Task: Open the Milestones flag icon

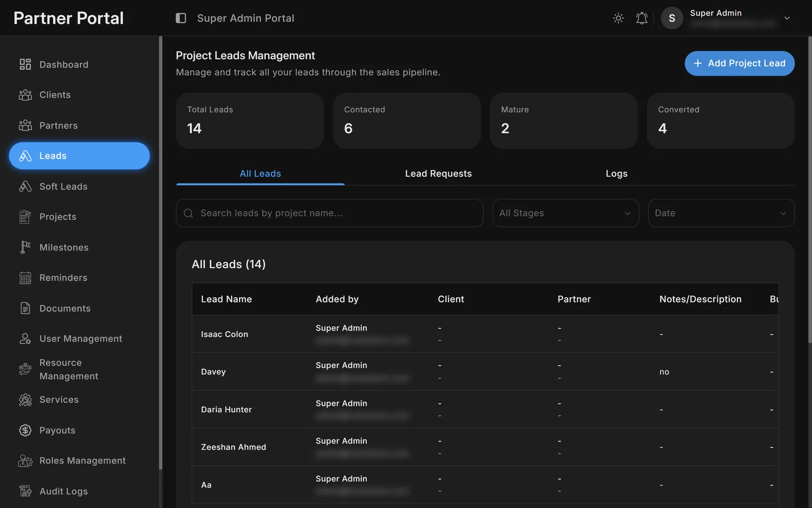Action: (x=25, y=247)
